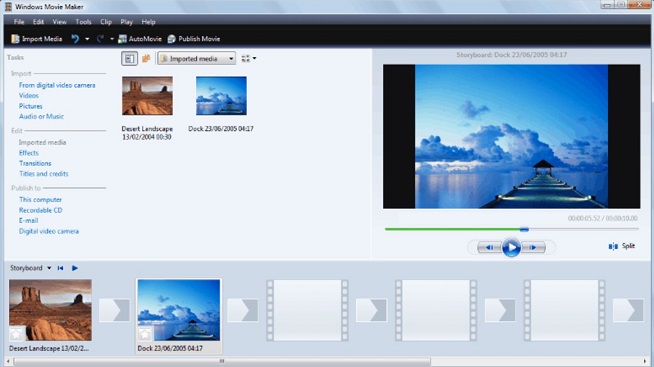This screenshot has height=367, width=654.
Task: Select Desert Landscape storyboard clip
Action: pos(50,310)
